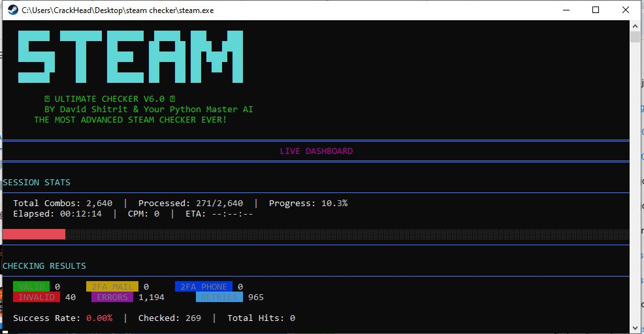Screen dimensions: 644x334
Task: Click the red INVALID label
Action: click(x=37, y=297)
